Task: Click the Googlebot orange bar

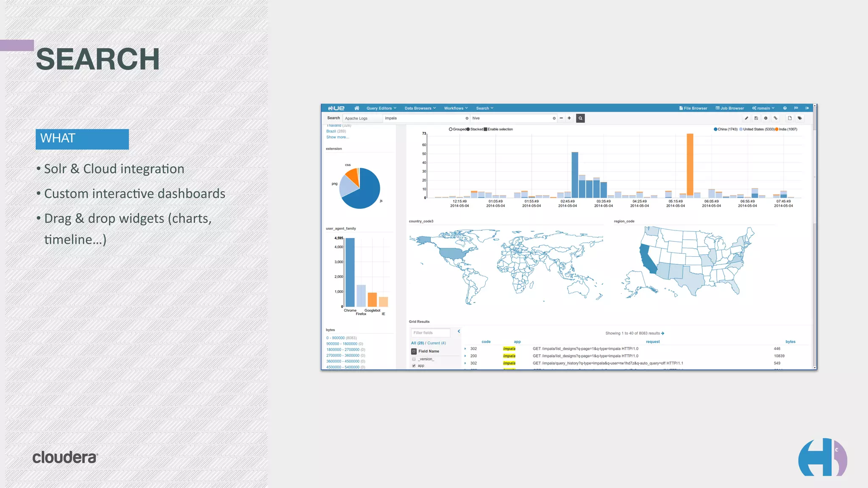Action: 372,299
